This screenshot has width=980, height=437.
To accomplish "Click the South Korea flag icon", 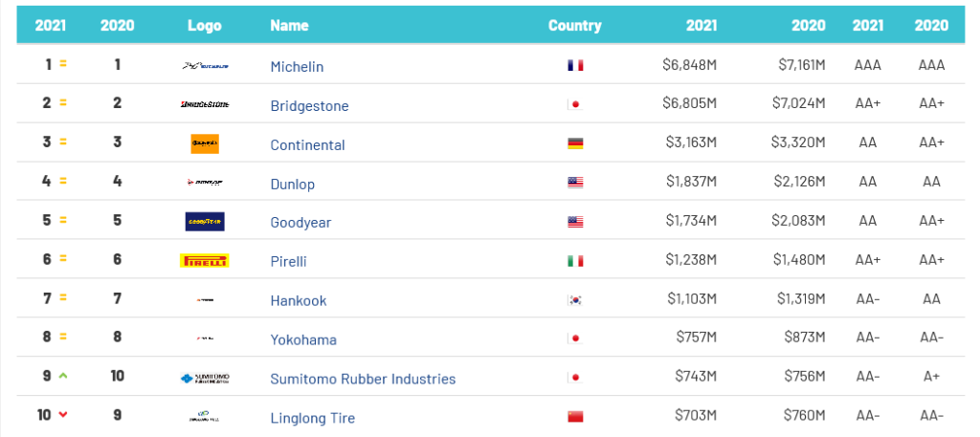I will coord(575,300).
